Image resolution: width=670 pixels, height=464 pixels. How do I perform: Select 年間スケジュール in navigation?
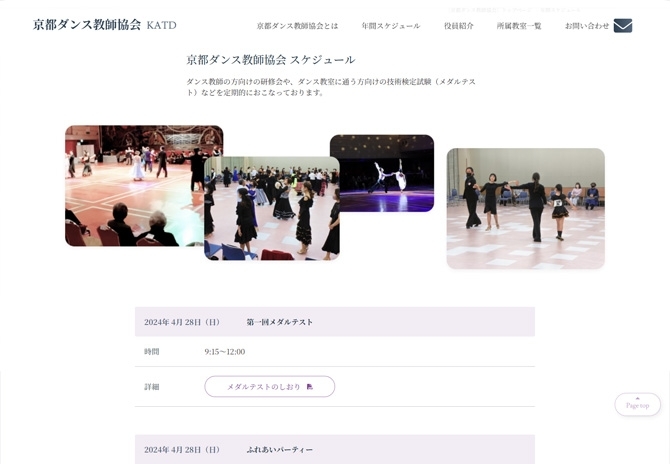pos(390,26)
